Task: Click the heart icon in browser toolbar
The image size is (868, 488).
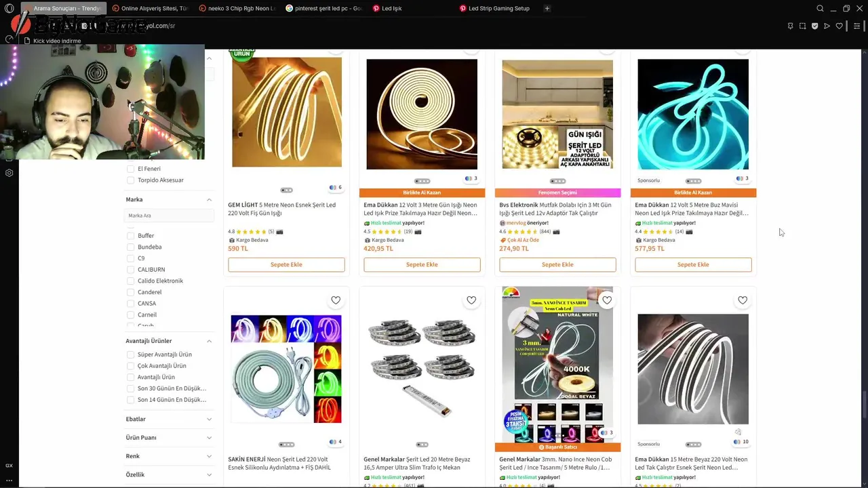Action: click(x=839, y=26)
